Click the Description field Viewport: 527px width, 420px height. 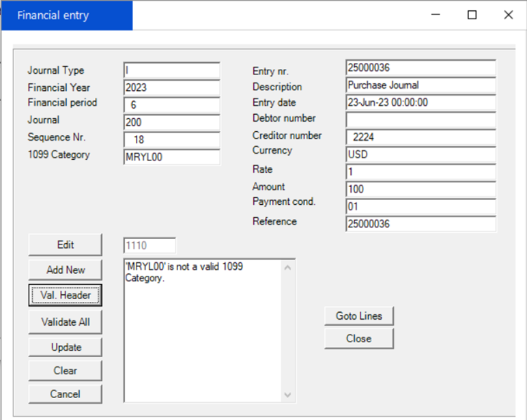coord(420,85)
